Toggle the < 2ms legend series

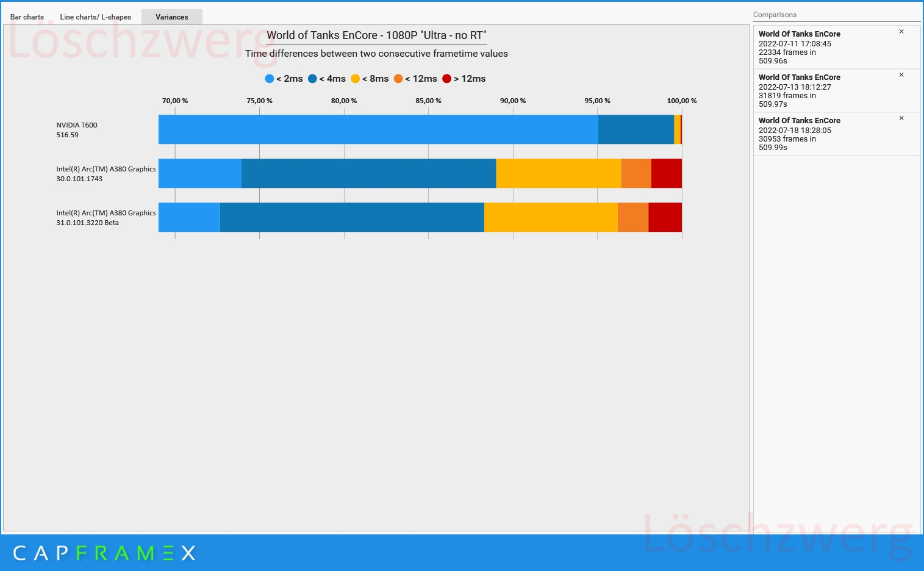[x=284, y=79]
